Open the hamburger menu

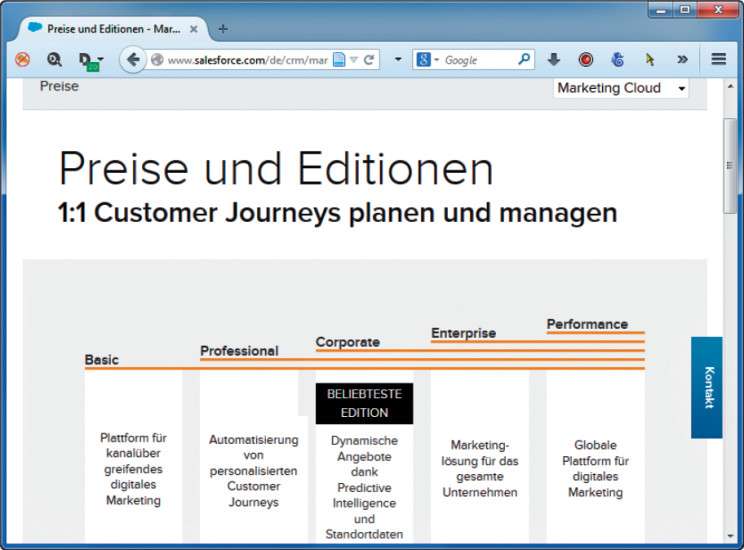point(718,59)
